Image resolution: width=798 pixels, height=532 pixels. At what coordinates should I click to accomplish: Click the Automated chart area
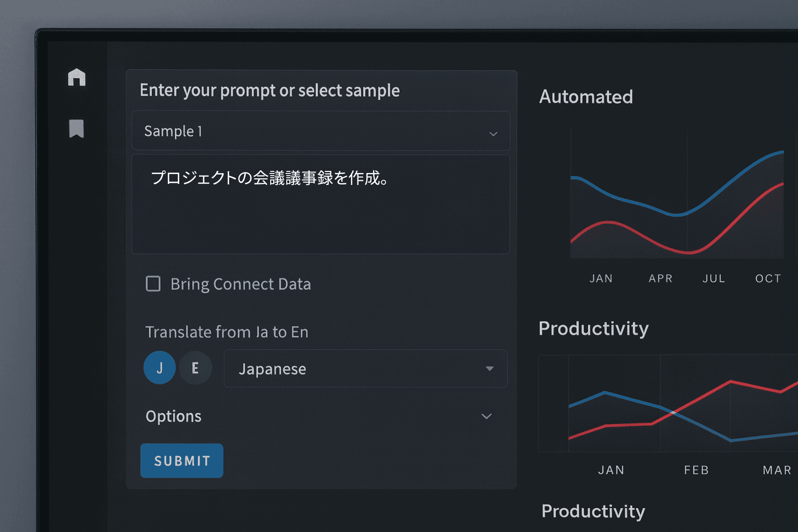pyautogui.click(x=675, y=197)
